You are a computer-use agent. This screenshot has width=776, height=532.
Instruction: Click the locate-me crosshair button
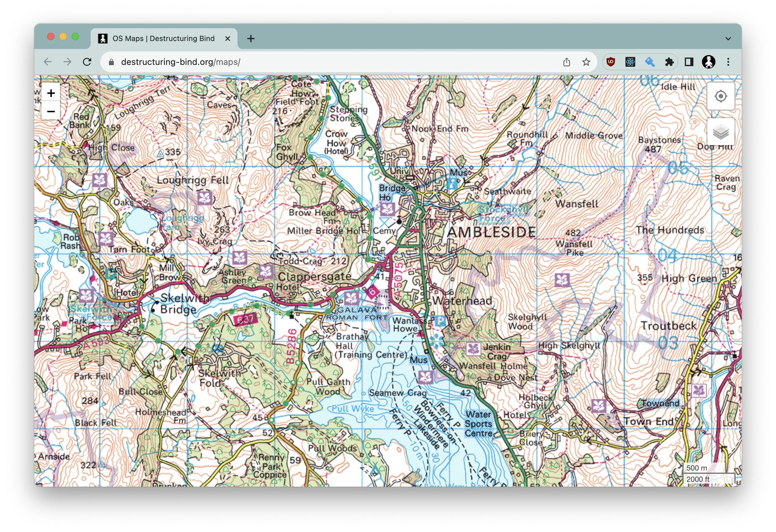pos(721,96)
